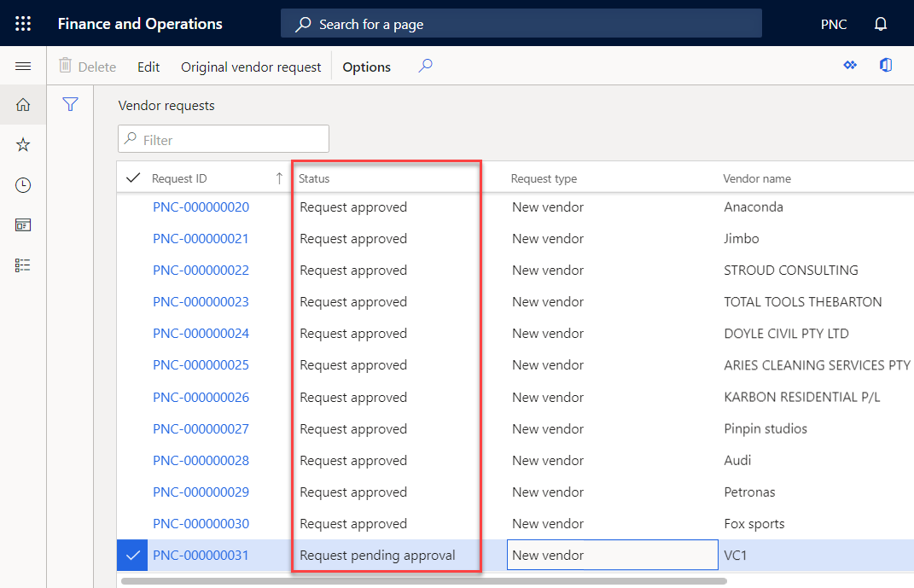Toggle row checkbox for PNC-000000031
Viewport: 914px width, 588px height.
[133, 556]
